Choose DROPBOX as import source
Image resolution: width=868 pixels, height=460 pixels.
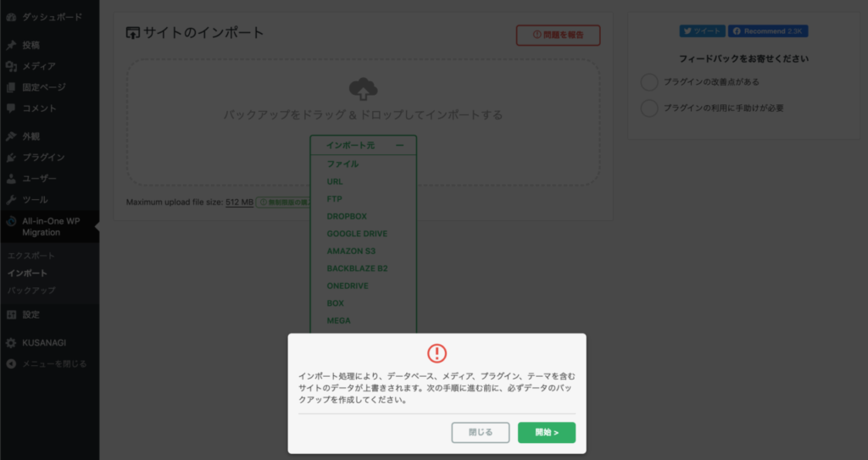(347, 216)
